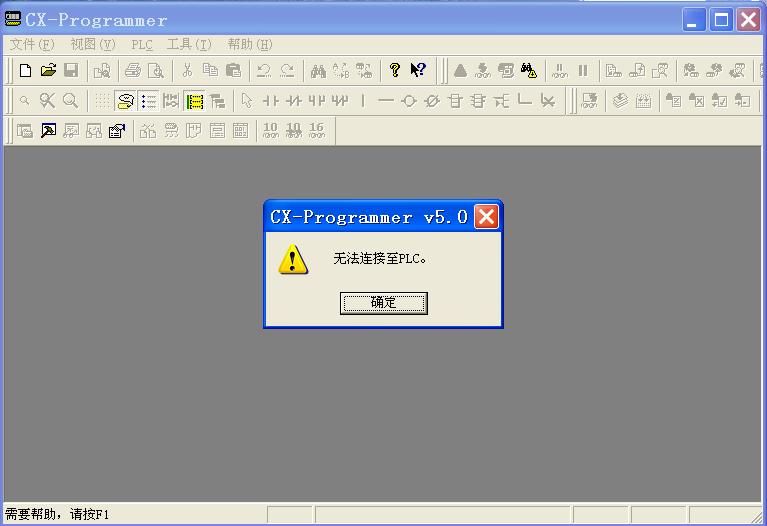The width and height of the screenshot is (767, 526).
Task: Open the 帮助(H) menu
Action: [x=249, y=45]
